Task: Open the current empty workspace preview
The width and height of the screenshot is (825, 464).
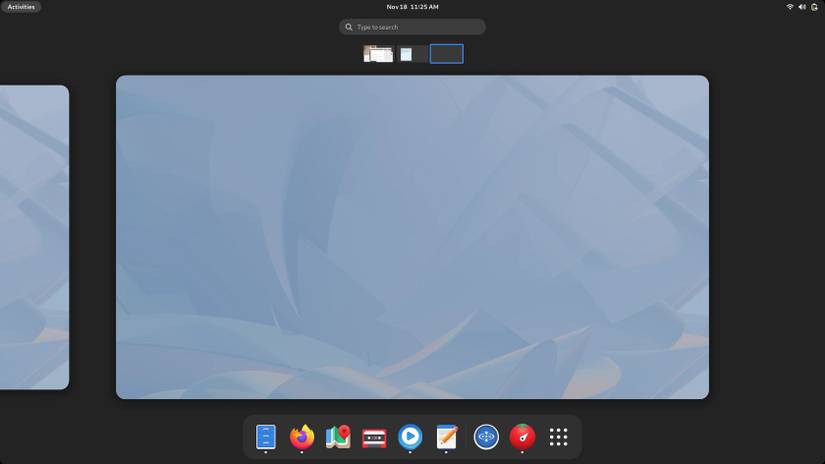Action: click(x=412, y=237)
